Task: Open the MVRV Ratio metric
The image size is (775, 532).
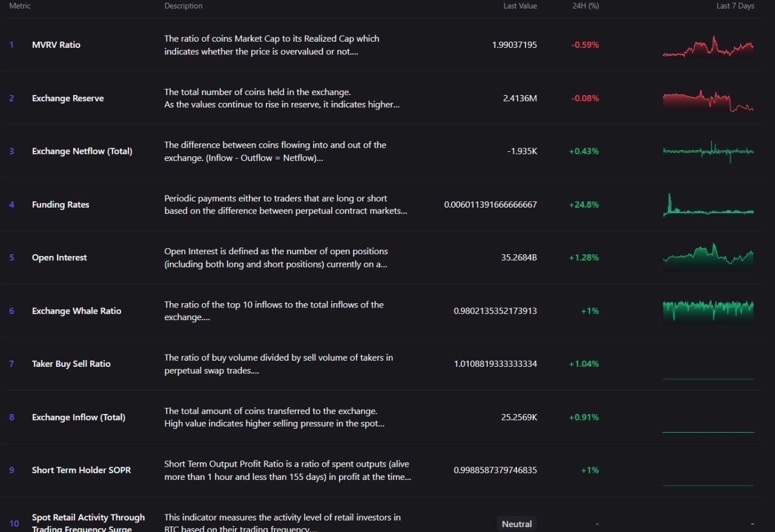Action: (56, 45)
